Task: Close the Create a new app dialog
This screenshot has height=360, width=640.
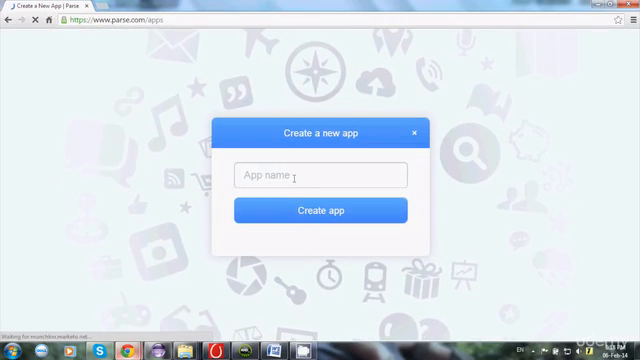Action: pos(414,133)
